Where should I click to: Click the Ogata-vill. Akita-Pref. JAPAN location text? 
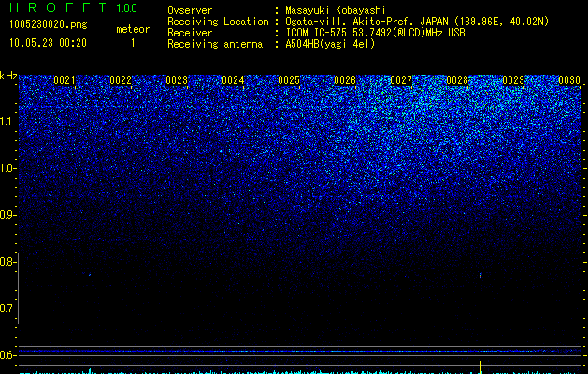click(417, 22)
